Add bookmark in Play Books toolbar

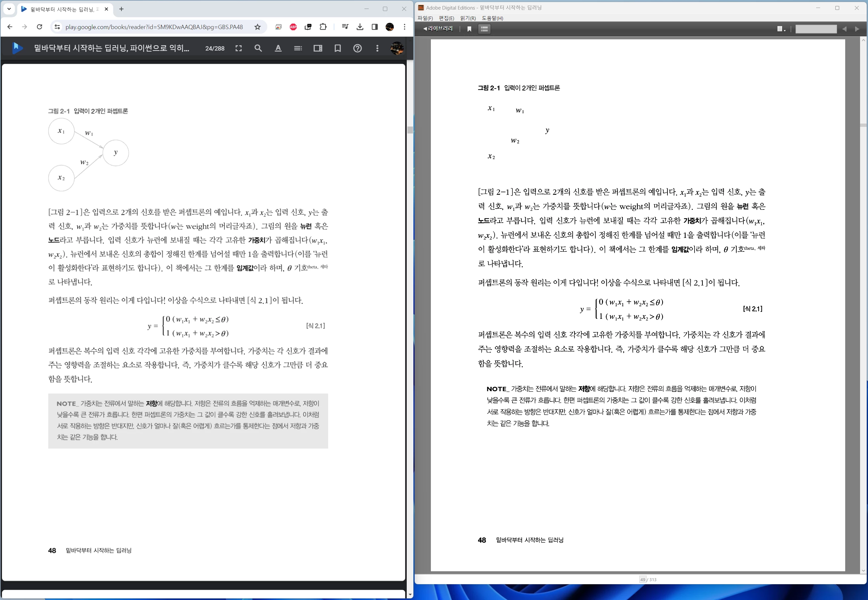338,48
